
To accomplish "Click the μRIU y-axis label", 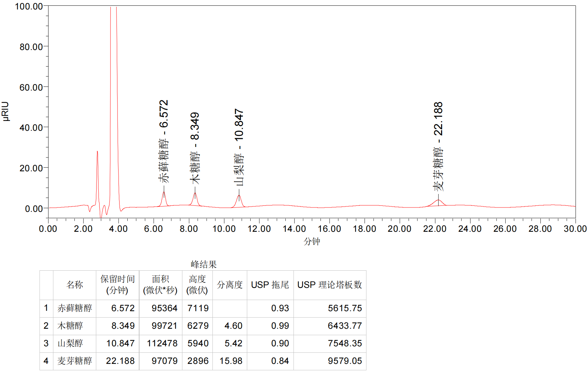I will click(x=6, y=111).
